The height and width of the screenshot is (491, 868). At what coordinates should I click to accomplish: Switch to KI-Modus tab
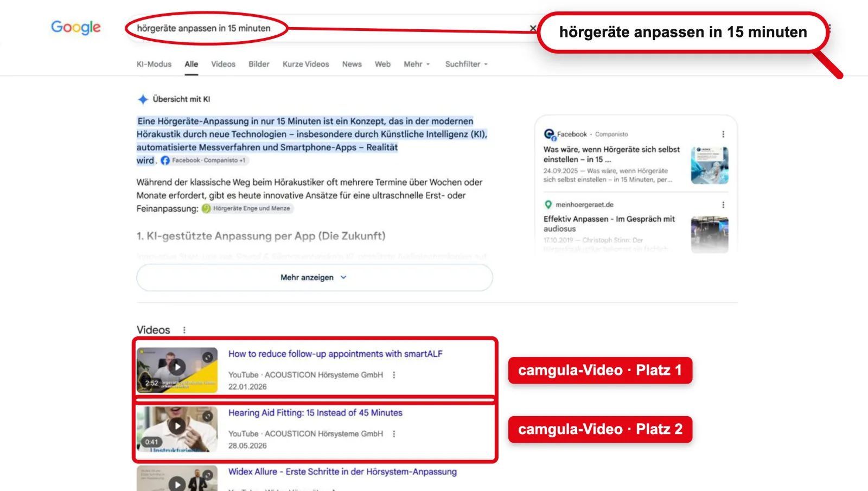(x=154, y=64)
